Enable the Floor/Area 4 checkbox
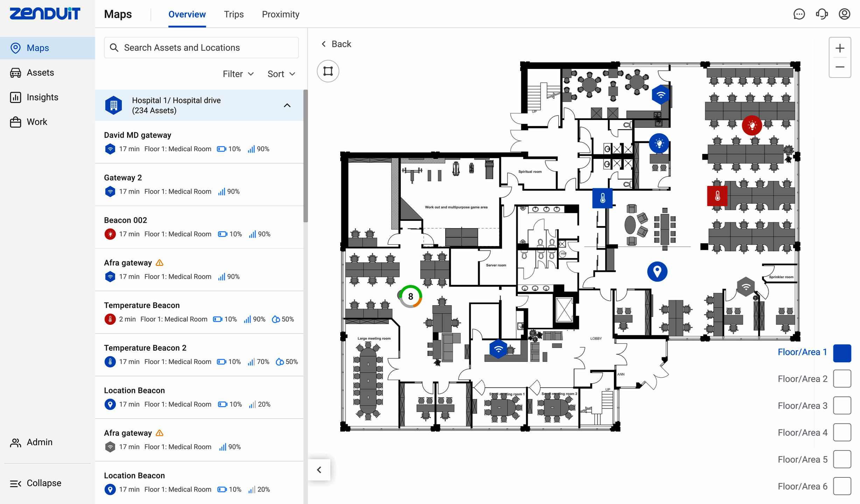The image size is (860, 504). tap(842, 433)
